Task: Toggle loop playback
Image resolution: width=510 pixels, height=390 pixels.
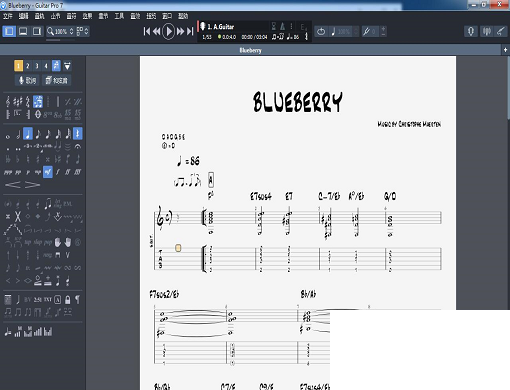Action: (x=321, y=31)
